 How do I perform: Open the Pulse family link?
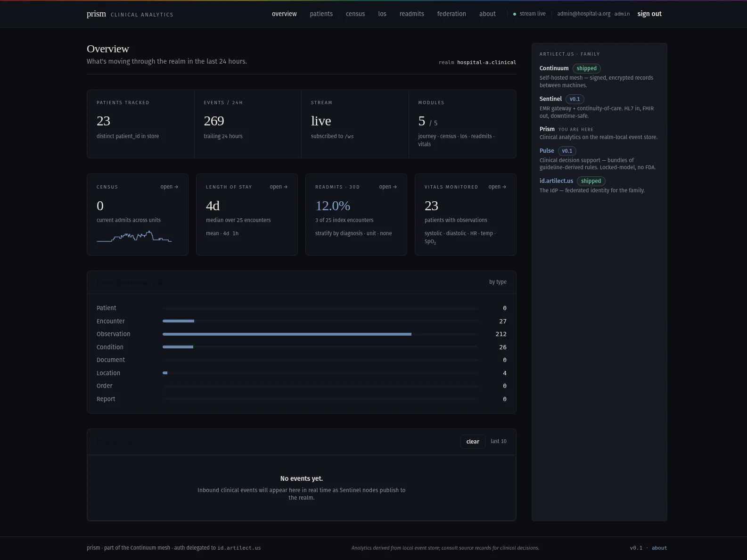click(x=547, y=151)
